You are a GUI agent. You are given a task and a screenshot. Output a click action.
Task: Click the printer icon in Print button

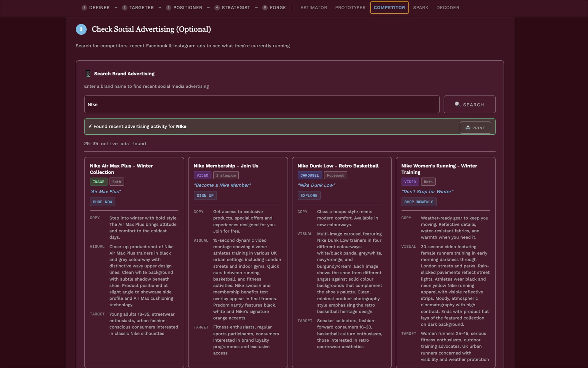pyautogui.click(x=468, y=128)
